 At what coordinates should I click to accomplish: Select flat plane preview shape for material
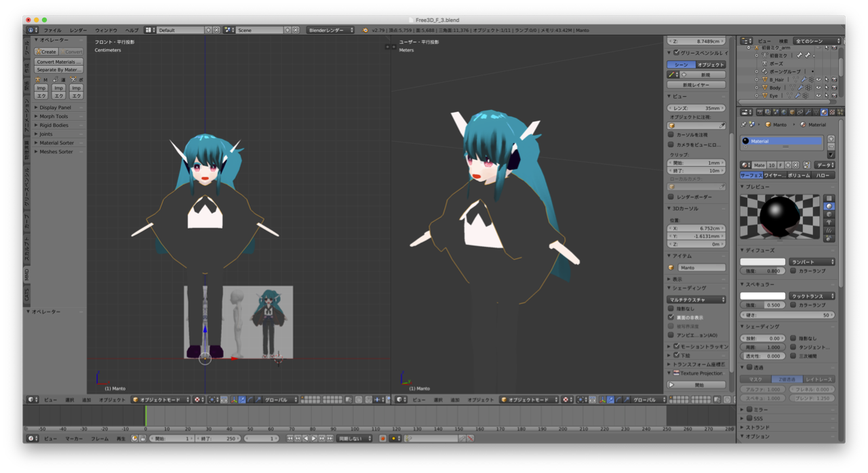pyautogui.click(x=829, y=198)
